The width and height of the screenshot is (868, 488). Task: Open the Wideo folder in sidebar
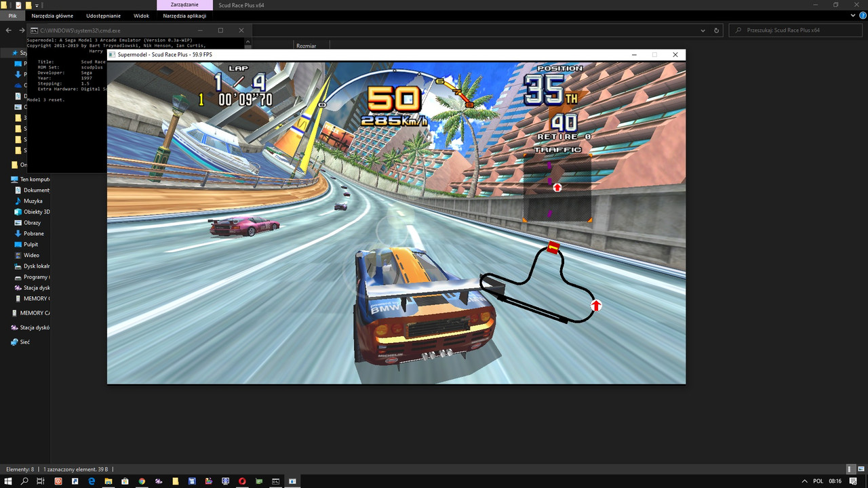(28, 255)
